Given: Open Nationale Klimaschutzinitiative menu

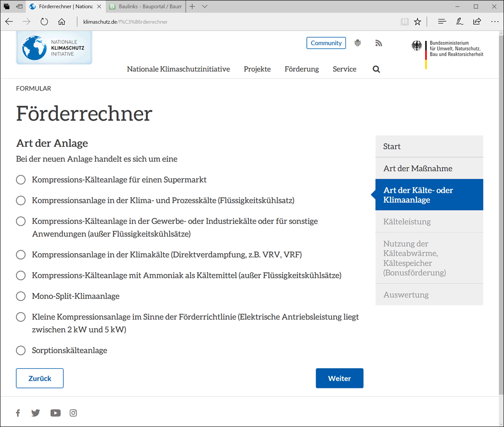Looking at the screenshot, I should (178, 69).
